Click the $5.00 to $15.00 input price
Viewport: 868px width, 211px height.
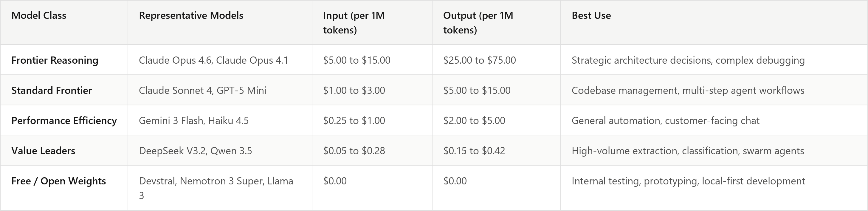[357, 60]
